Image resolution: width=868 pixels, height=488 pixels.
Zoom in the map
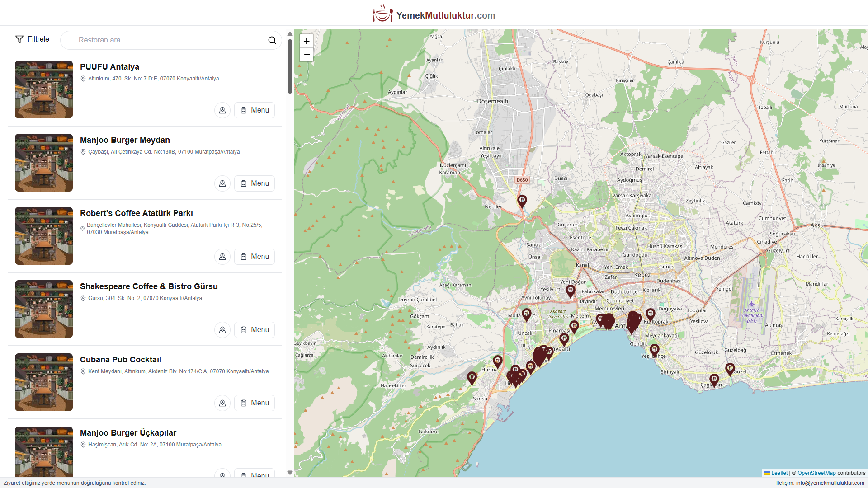[307, 41]
